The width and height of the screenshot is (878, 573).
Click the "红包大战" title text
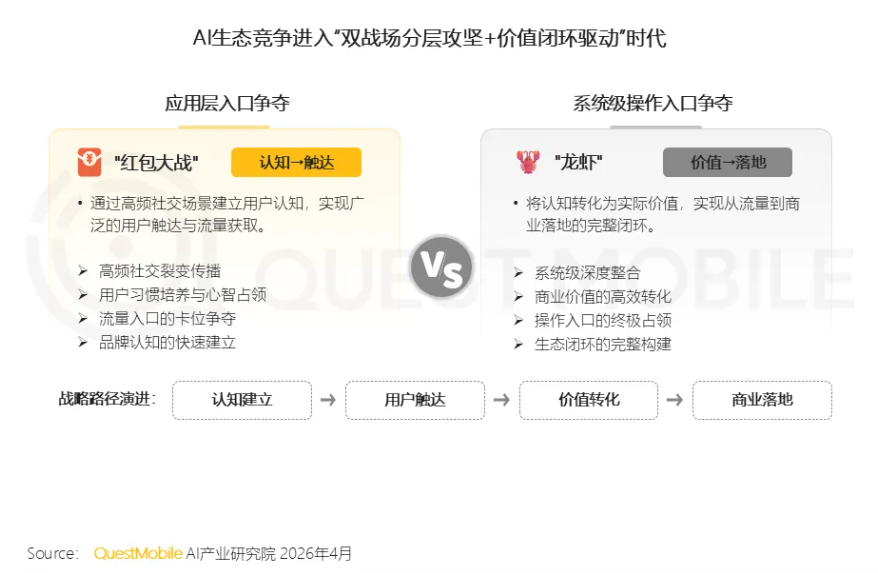click(x=156, y=163)
